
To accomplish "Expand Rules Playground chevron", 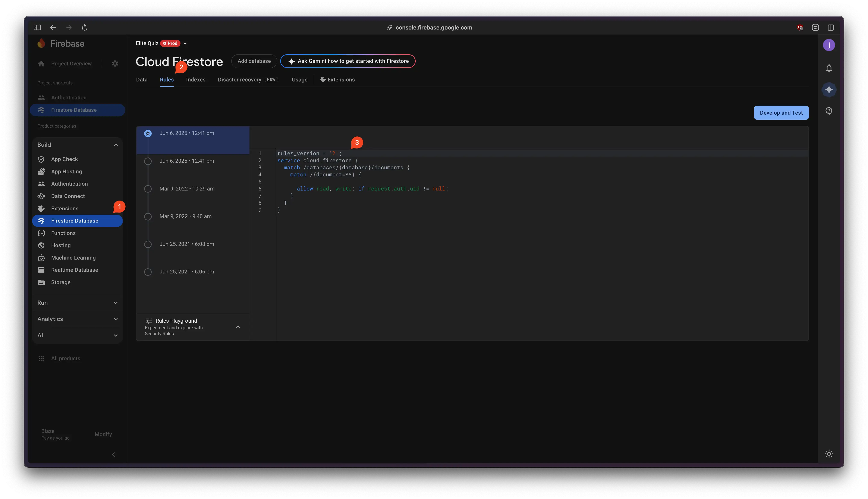I will click(x=238, y=327).
